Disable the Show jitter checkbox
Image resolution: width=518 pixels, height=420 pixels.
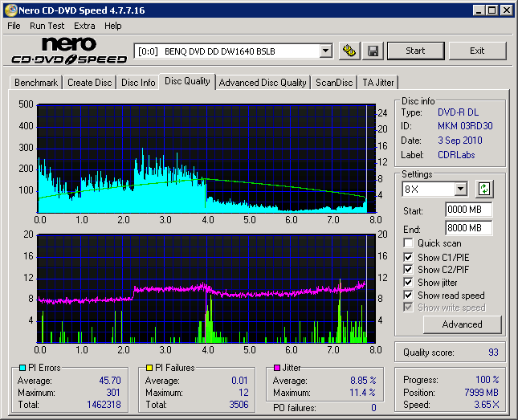pyautogui.click(x=409, y=283)
